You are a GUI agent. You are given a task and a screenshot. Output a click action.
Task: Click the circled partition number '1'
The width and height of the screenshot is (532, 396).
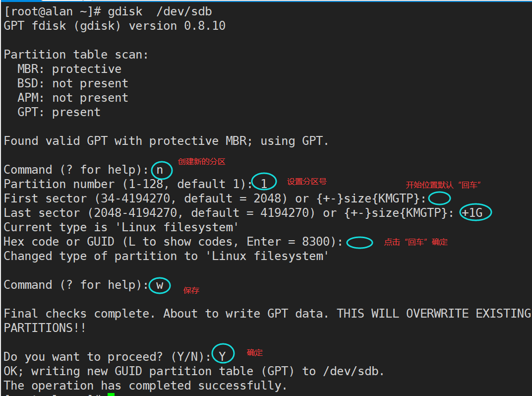click(x=264, y=184)
